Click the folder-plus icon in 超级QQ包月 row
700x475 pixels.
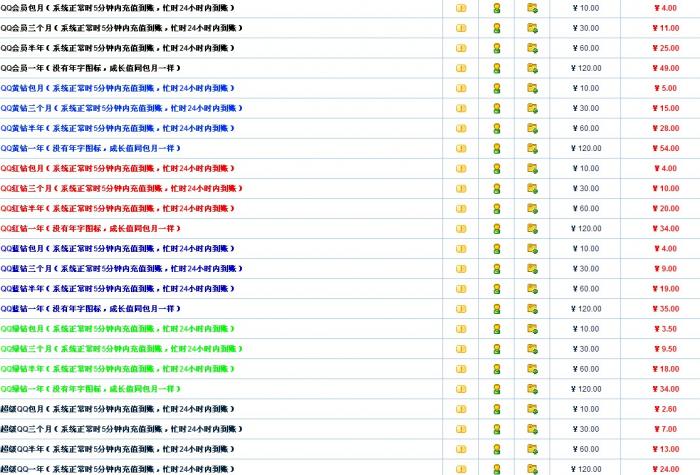[x=532, y=409]
